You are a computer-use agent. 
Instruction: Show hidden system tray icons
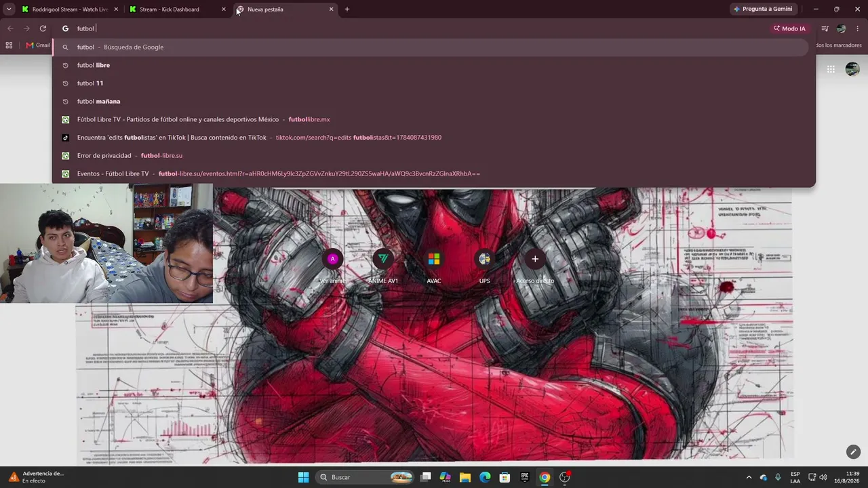(749, 477)
